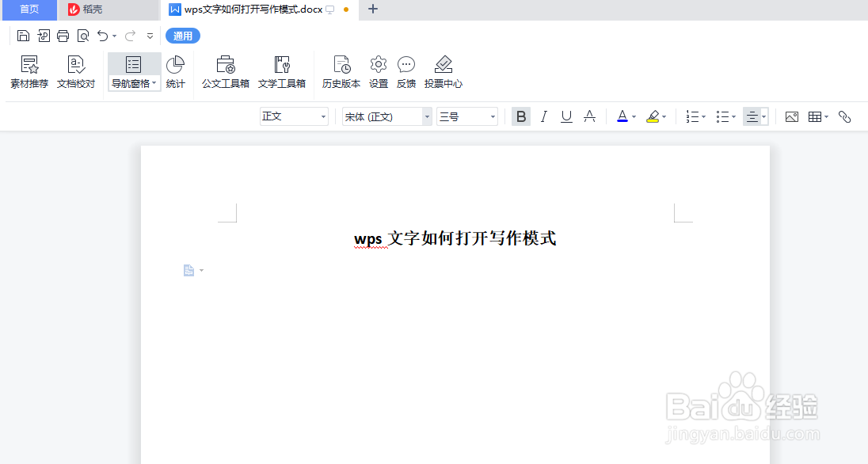The width and height of the screenshot is (868, 464).
Task: Toggle Underline formatting
Action: click(566, 117)
